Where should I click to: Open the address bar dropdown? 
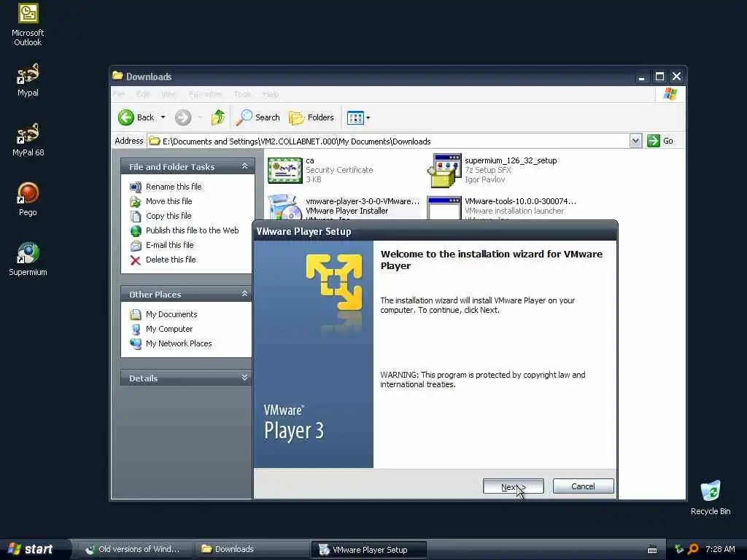click(635, 141)
